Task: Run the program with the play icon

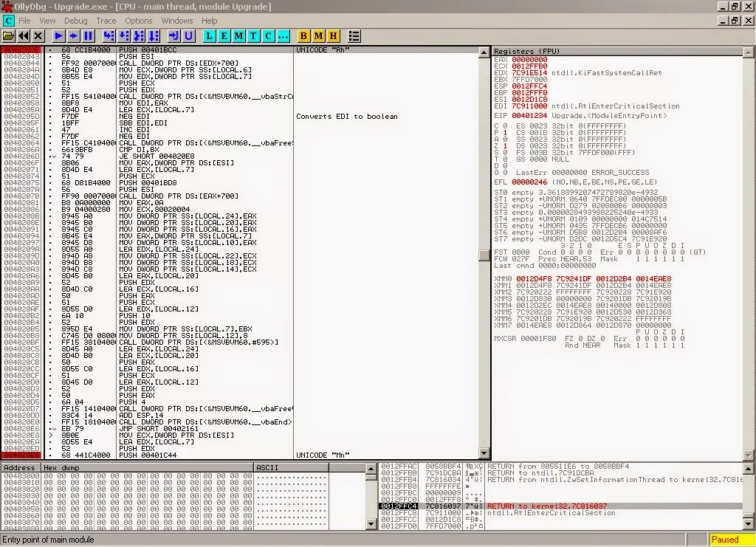Action: tap(58, 36)
